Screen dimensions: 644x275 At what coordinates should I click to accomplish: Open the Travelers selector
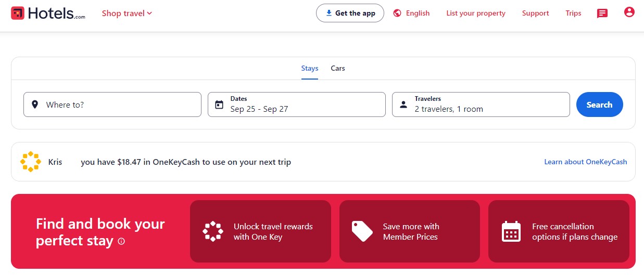click(x=481, y=104)
